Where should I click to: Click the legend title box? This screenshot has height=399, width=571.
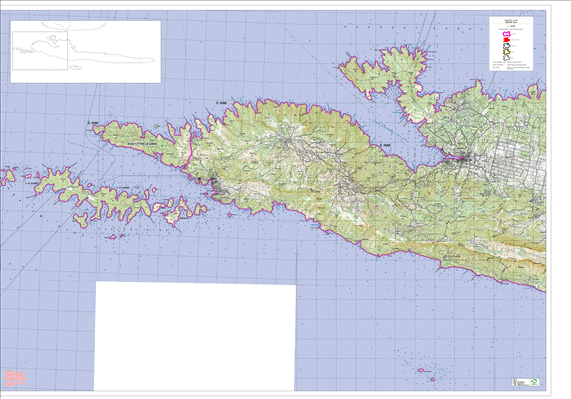tap(511, 21)
